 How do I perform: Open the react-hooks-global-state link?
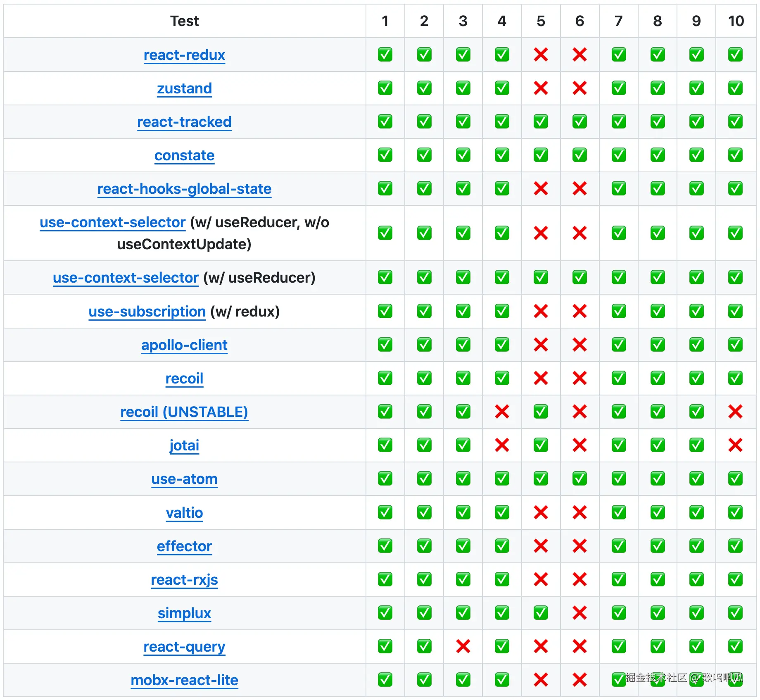coord(184,189)
